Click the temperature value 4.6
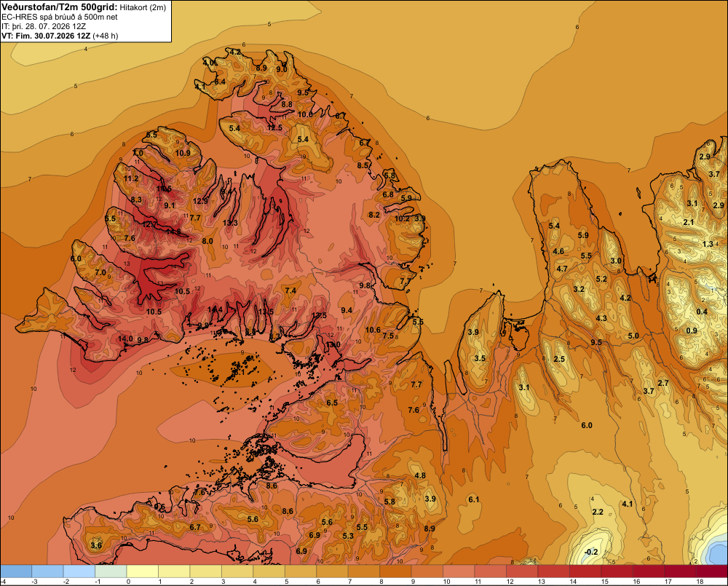This screenshot has width=728, height=586. 558,251
